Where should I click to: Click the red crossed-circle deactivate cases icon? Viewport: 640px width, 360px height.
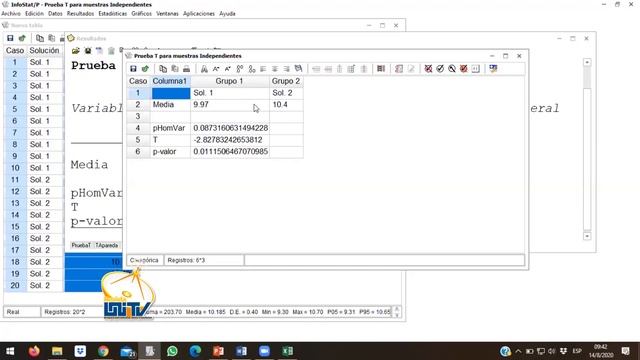coord(428,69)
